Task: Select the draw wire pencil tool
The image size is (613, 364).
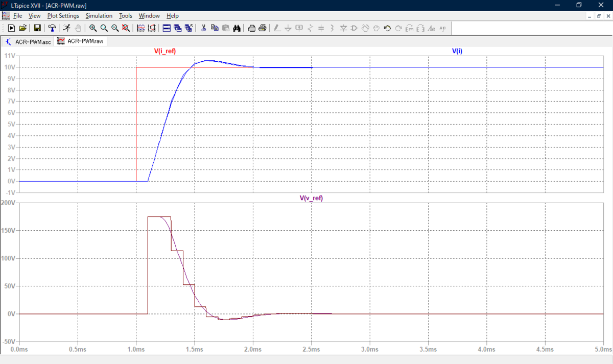Action: (x=277, y=28)
